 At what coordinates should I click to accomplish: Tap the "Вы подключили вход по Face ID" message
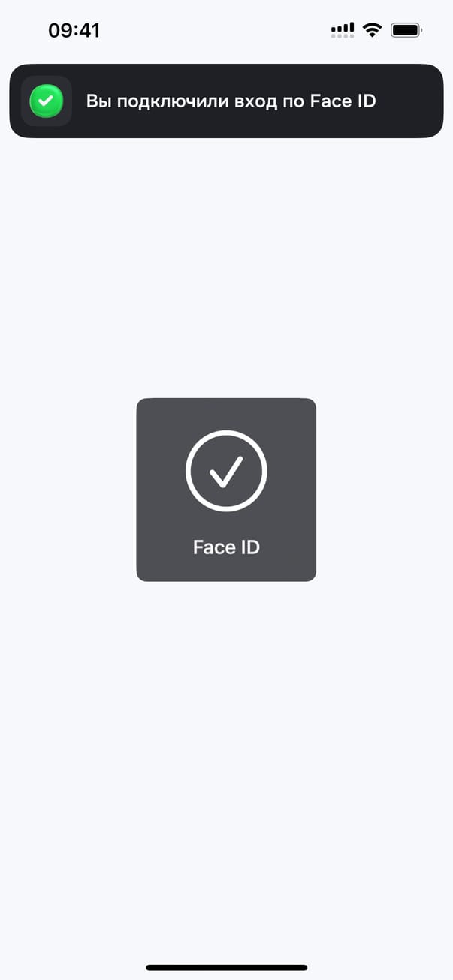coord(231,101)
